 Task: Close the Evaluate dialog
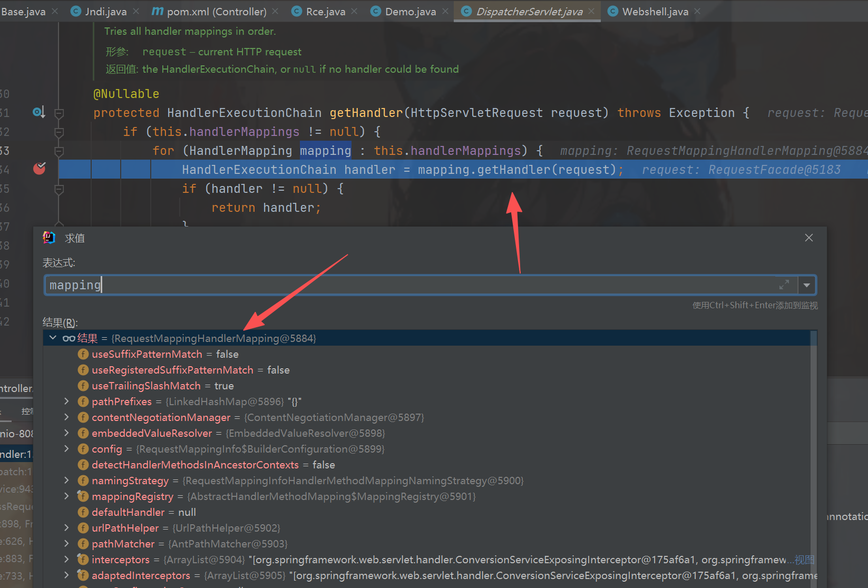808,238
